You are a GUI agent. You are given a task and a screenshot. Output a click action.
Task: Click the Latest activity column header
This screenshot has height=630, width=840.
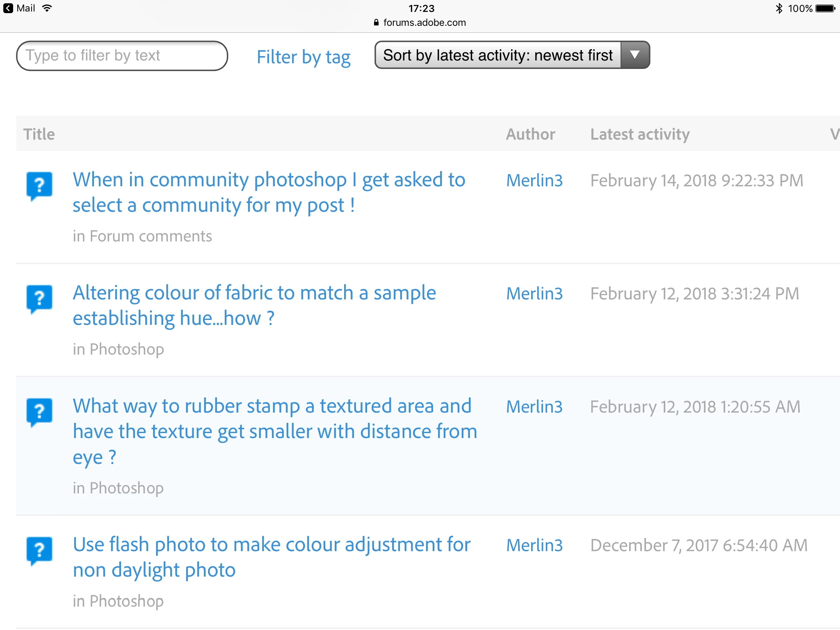[640, 134]
